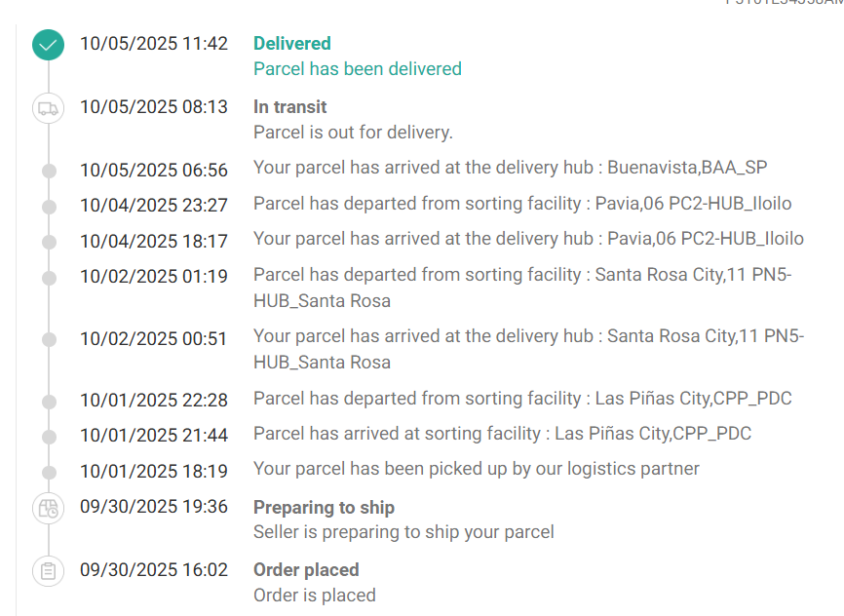This screenshot has width=844, height=616.
Task: Click 'Parcel is out for delivery' text
Action: (x=353, y=133)
